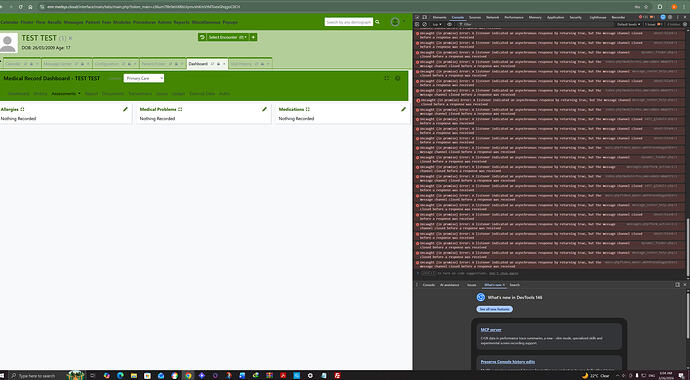Open the Chrome icon in the taskbar
Image resolution: width=690 pixels, height=380 pixels.
(x=188, y=376)
